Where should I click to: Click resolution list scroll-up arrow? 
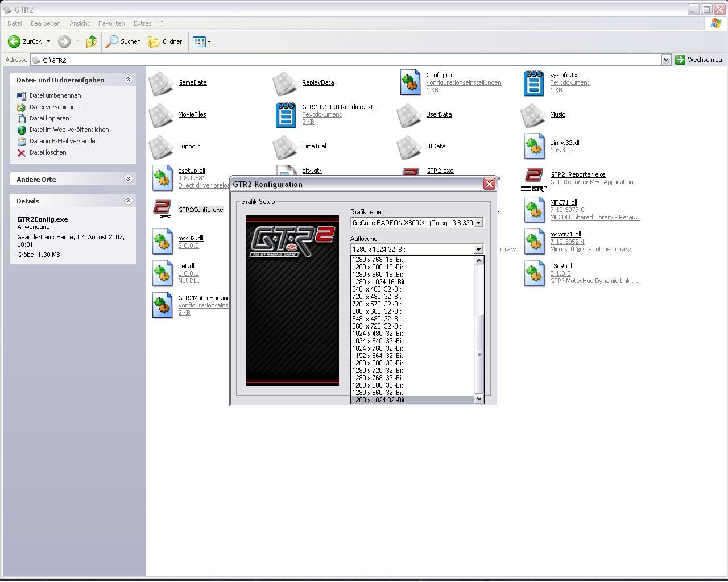[x=479, y=261]
